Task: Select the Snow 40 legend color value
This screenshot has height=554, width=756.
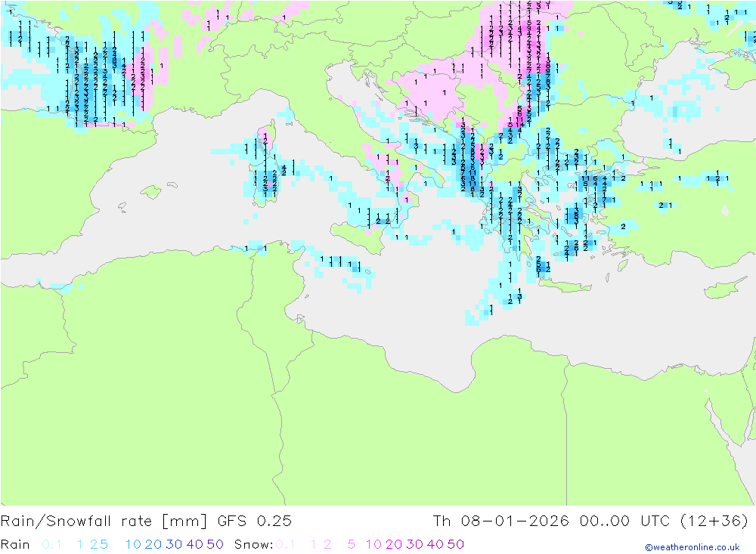Action: pos(435,544)
